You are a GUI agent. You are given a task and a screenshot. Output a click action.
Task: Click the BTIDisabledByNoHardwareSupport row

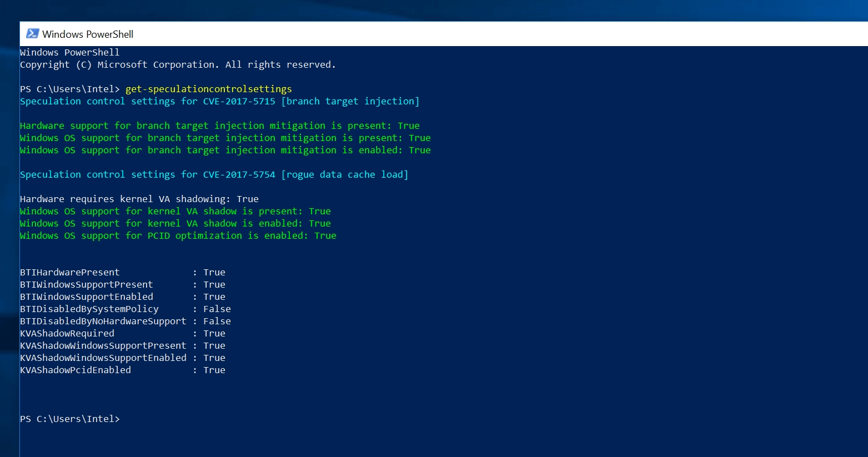click(x=126, y=322)
